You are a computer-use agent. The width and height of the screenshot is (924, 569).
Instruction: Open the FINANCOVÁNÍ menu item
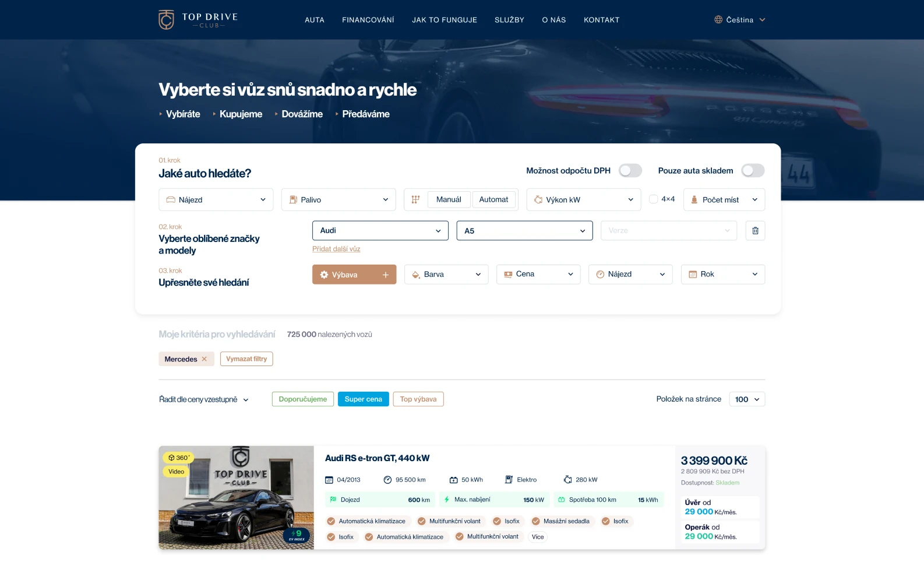(368, 20)
